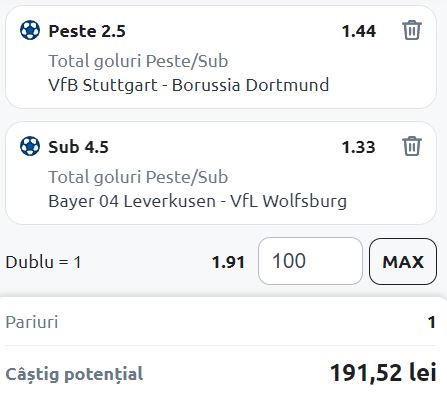Image resolution: width=447 pixels, height=398 pixels.
Task: Click the 1.44 odds value
Action: tap(359, 31)
